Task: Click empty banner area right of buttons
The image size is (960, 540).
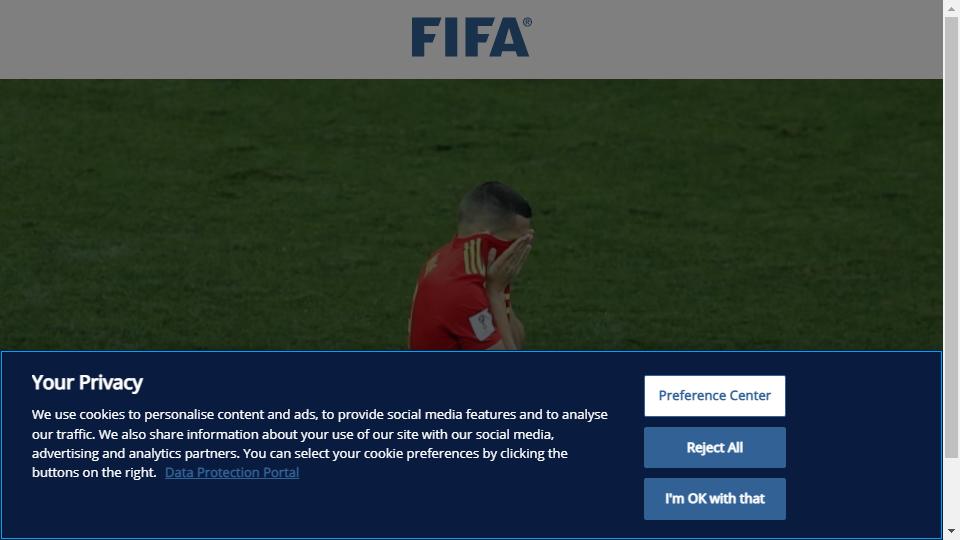Action: pos(863,446)
